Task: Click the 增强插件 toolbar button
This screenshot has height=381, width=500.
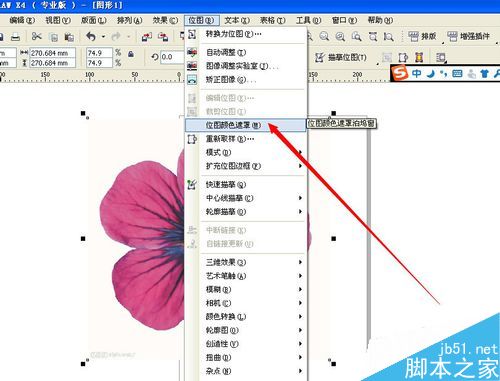Action: [468, 36]
